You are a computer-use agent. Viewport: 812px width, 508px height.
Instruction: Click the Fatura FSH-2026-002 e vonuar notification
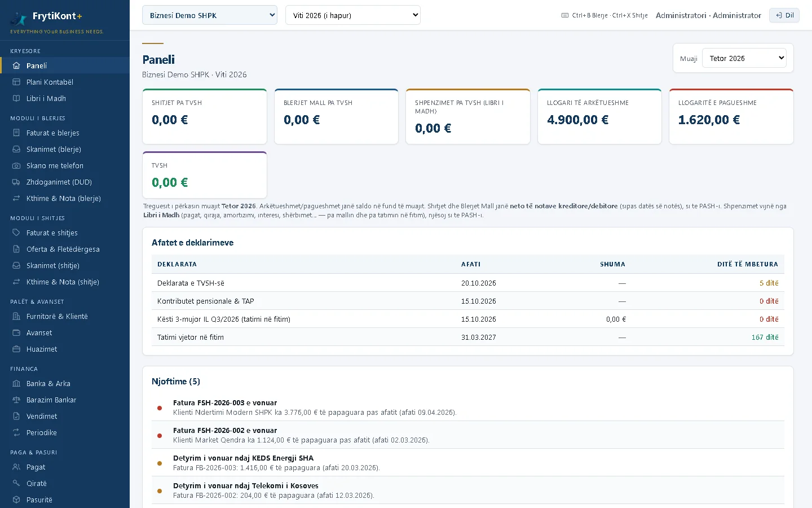pyautogui.click(x=468, y=435)
